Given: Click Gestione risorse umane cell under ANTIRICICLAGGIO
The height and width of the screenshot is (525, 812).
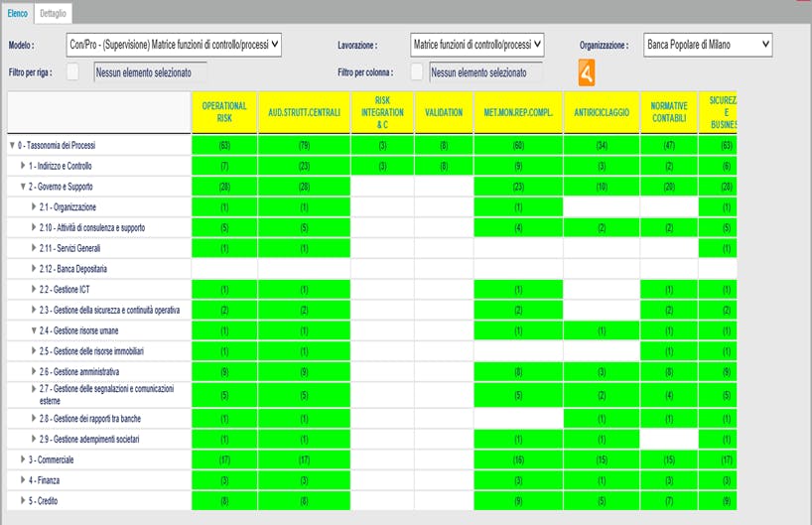Looking at the screenshot, I should tap(602, 330).
